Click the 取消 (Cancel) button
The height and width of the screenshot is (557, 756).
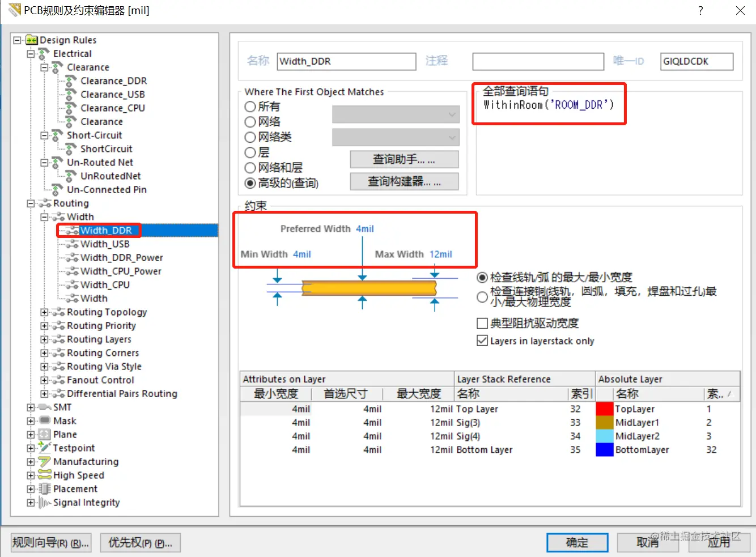click(x=648, y=543)
